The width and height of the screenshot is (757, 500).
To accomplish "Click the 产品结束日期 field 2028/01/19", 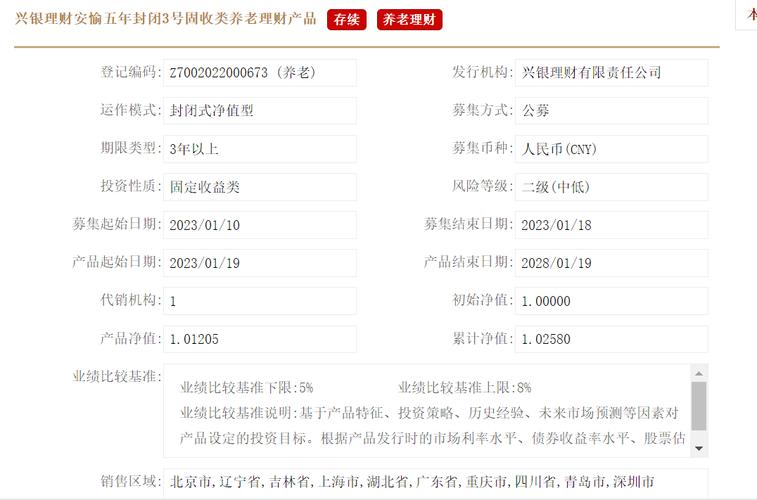I will (611, 263).
